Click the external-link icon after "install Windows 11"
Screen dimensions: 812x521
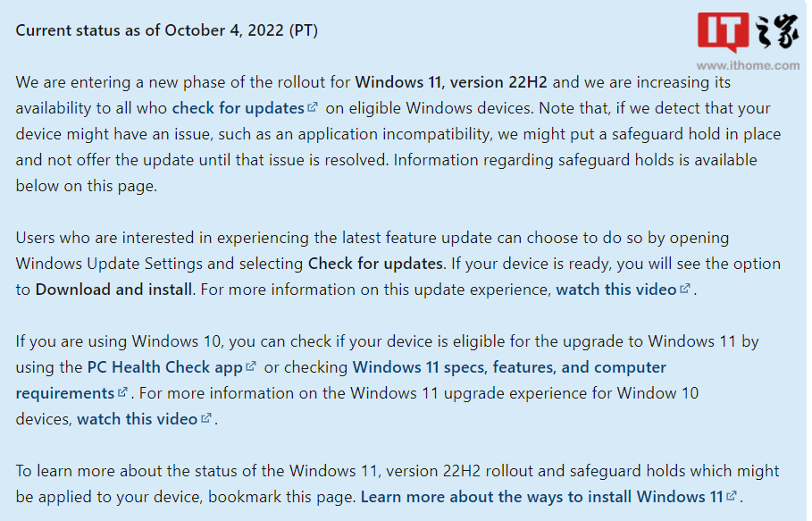click(732, 496)
